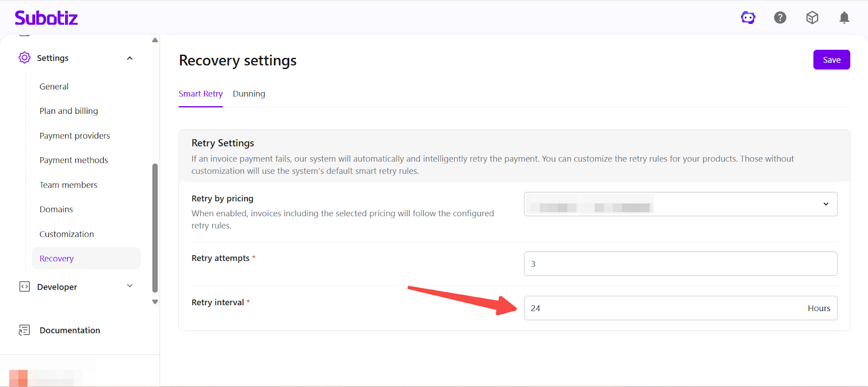Save the recovery settings
The height and width of the screenshot is (387, 868).
(831, 60)
